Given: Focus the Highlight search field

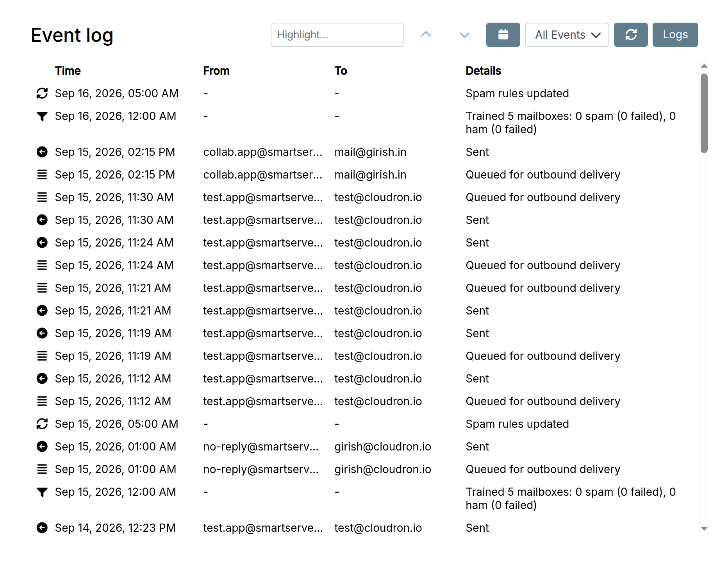Looking at the screenshot, I should click(337, 35).
